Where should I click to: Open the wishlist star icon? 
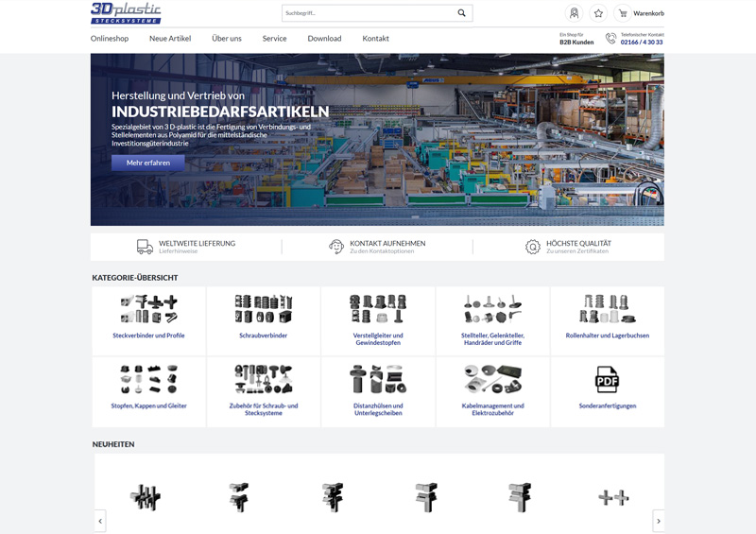[x=598, y=13]
